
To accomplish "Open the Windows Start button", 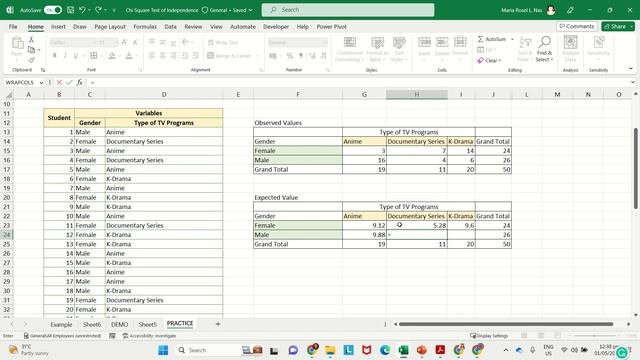I will [163, 350].
